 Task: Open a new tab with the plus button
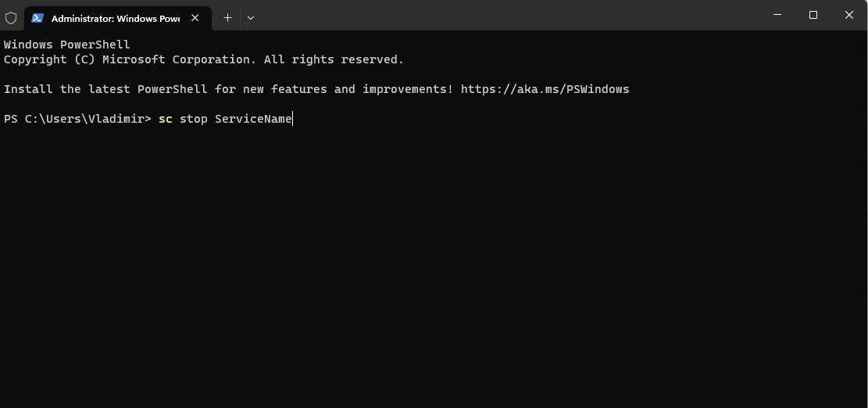(x=227, y=17)
